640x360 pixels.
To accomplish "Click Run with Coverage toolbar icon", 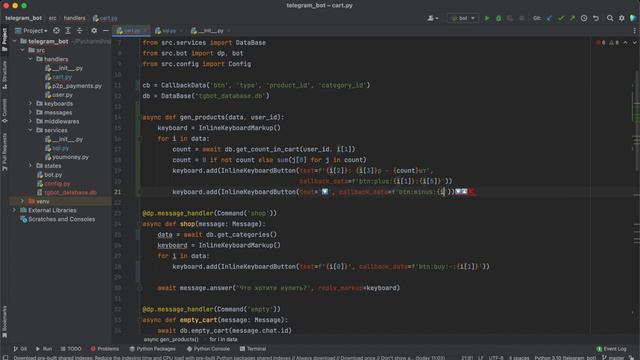I will (510, 18).
